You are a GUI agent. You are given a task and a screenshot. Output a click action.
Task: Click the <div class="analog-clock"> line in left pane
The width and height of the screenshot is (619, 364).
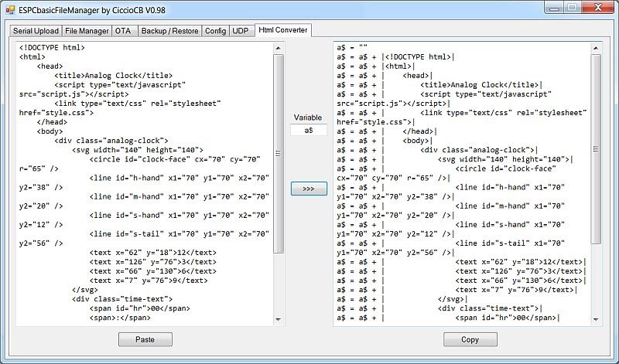111,141
